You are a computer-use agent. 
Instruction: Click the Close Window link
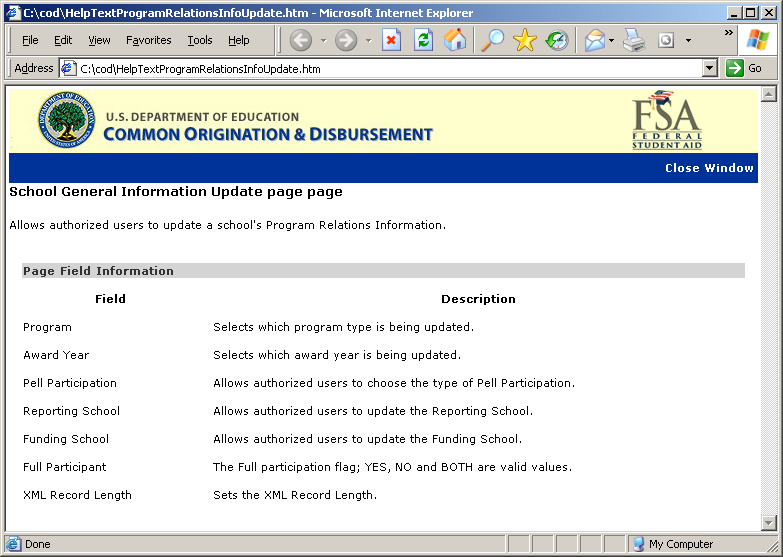click(x=709, y=168)
